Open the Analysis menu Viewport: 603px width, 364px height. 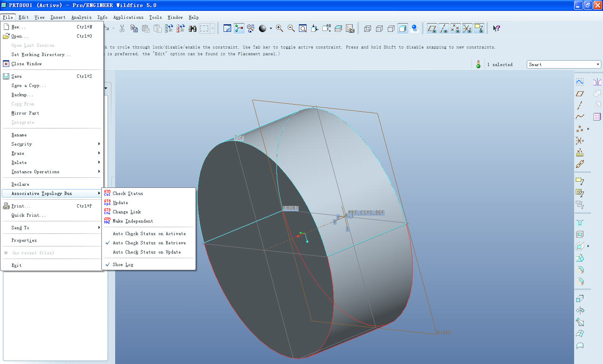[x=81, y=17]
